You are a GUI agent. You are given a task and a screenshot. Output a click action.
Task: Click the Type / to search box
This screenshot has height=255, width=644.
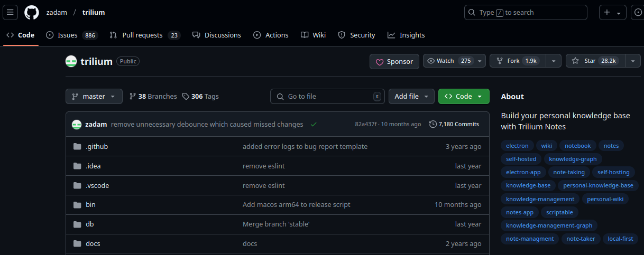coord(526,12)
